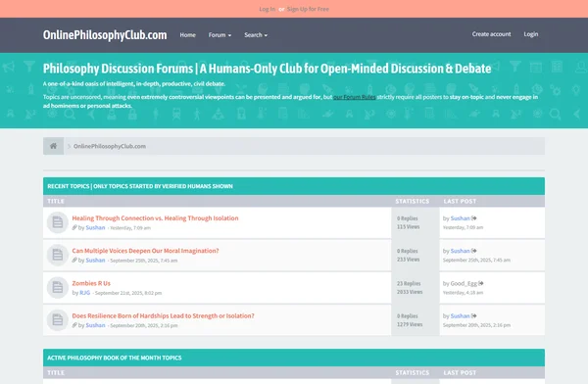View author Sushan under Does Resilience topic title
588x384 pixels.
tap(95, 325)
